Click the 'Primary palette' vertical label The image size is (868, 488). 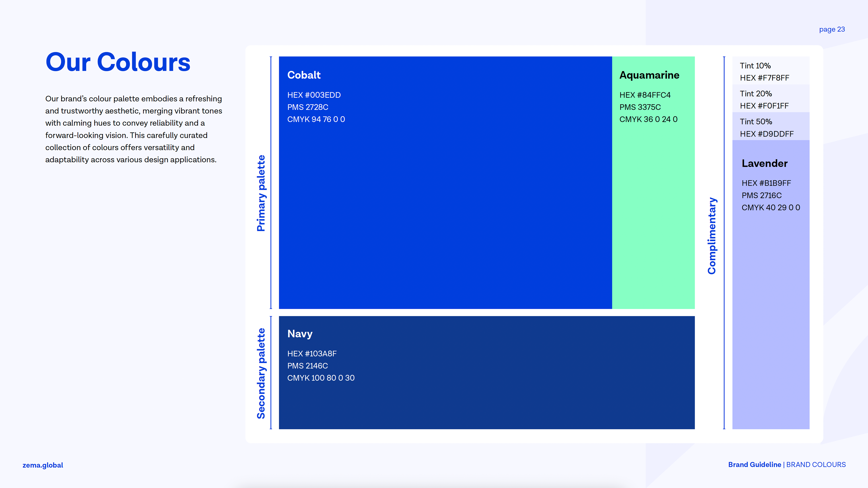point(261,193)
